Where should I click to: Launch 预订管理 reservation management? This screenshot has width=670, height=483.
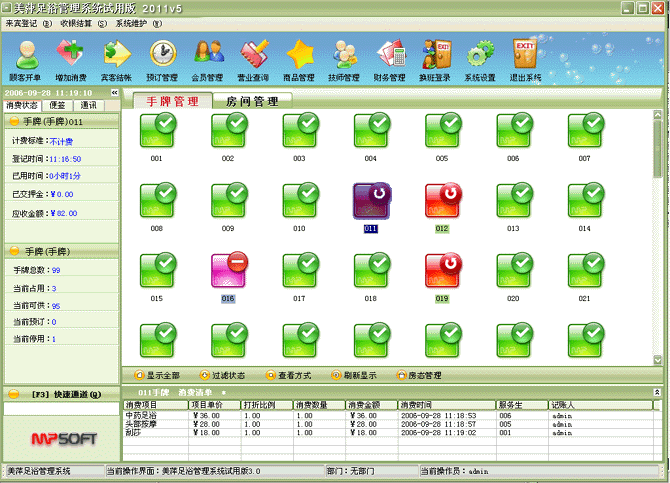[162, 56]
